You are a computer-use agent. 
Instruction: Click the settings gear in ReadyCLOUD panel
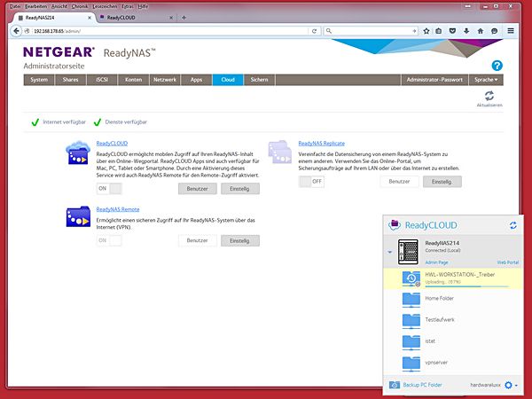coord(508,385)
